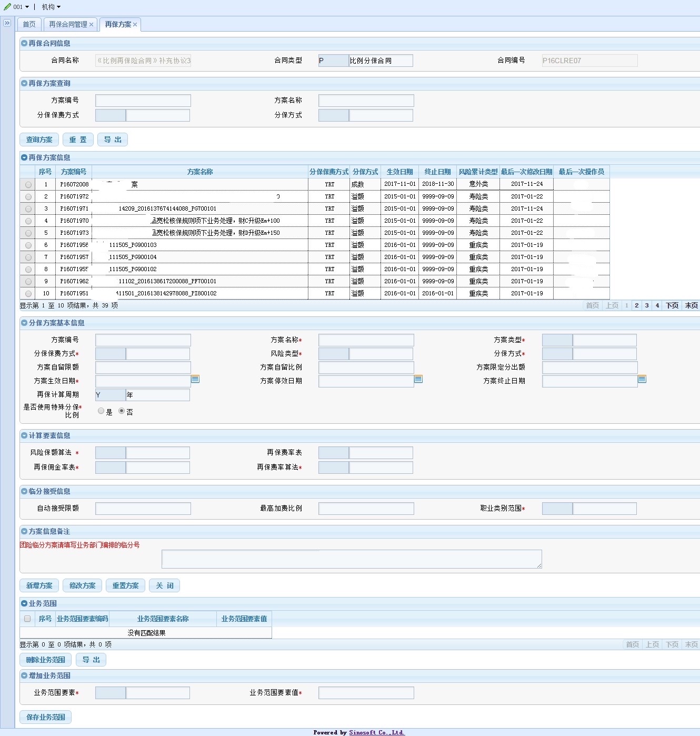
Task: Click the 风险保额算法 code field
Action: click(111, 453)
